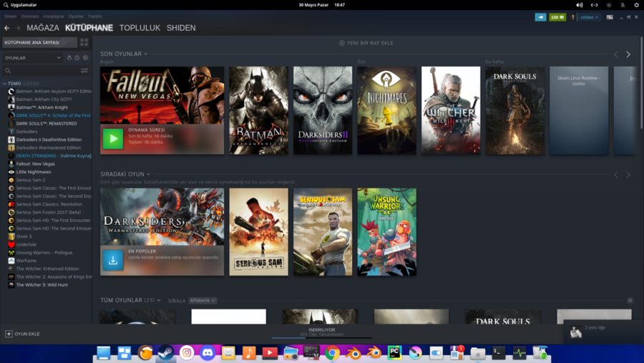
Task: Toggle Linux penguin games filter
Action: tap(69, 58)
